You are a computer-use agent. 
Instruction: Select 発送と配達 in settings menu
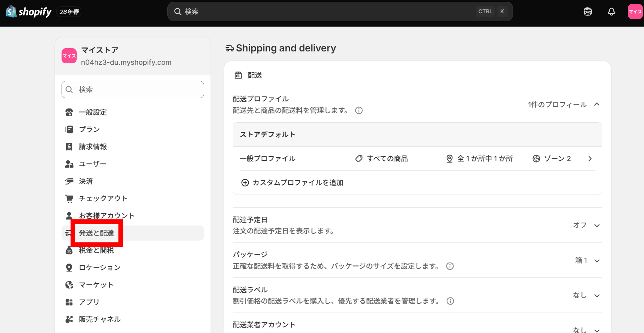coord(133,233)
